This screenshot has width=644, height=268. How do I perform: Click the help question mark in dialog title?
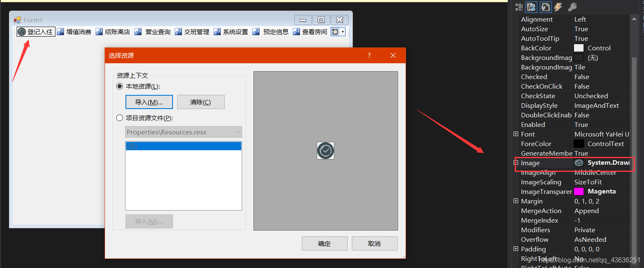tap(369, 55)
